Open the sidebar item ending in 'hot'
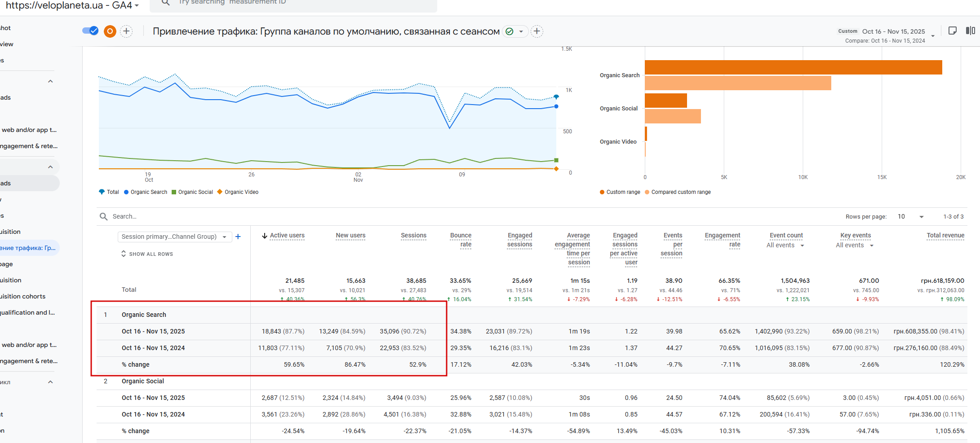This screenshot has height=443, width=980. [x=5, y=28]
